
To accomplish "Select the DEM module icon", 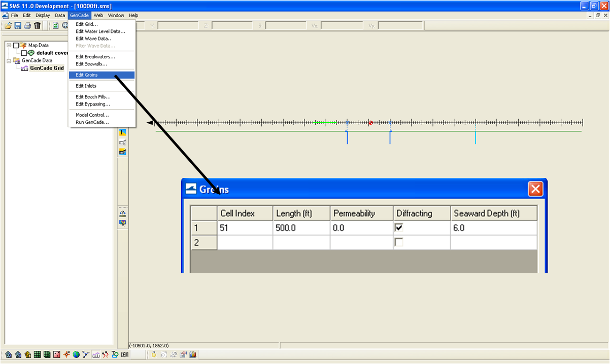I will click(125, 355).
